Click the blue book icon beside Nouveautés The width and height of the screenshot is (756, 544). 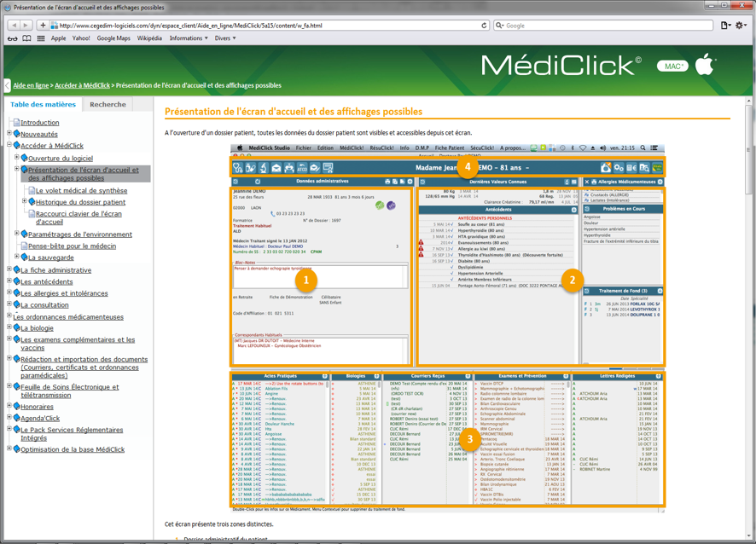(17, 134)
